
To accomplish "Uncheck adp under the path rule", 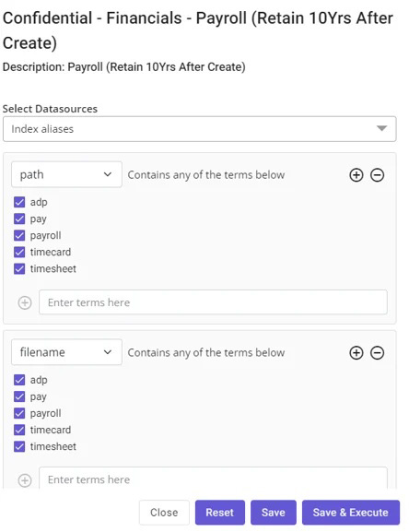I will tap(19, 202).
